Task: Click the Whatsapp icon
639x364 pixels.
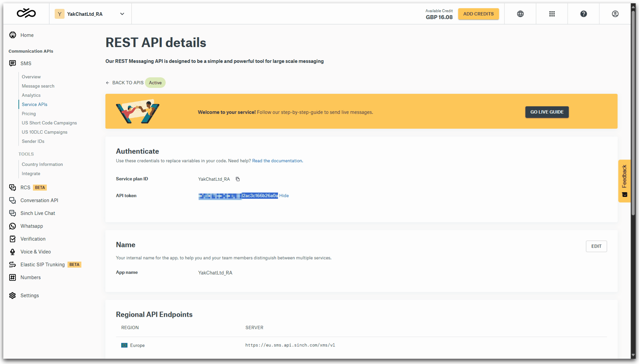Action: (13, 226)
